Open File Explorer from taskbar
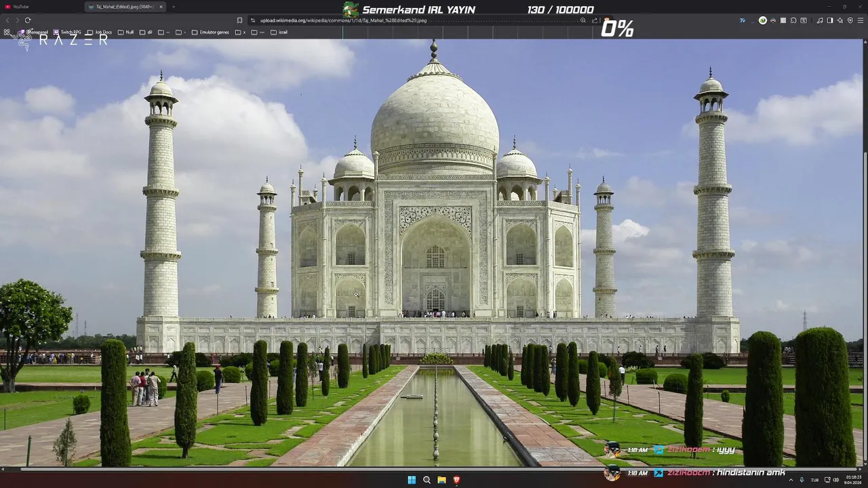 (x=441, y=480)
